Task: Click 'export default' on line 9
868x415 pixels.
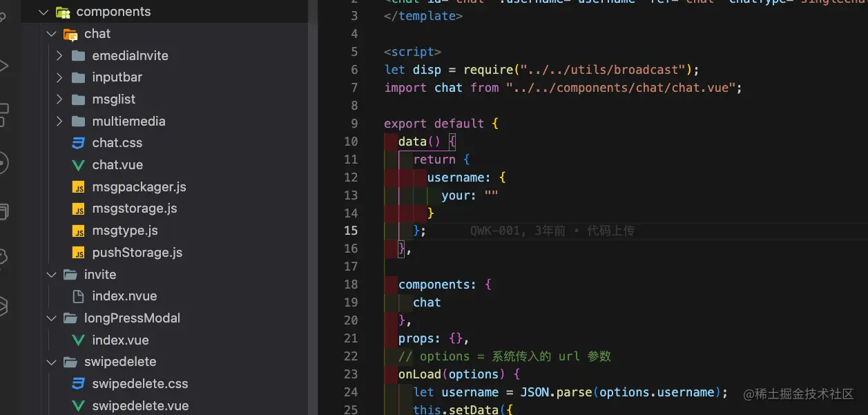Action: click(434, 124)
